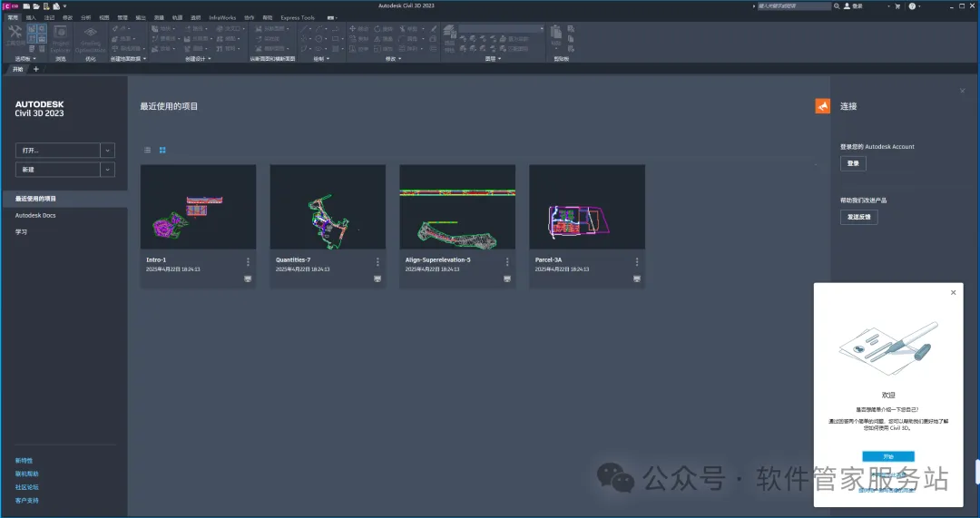Image resolution: width=980 pixels, height=518 pixels.
Task: Open the 工具空间 Toolspace icon
Action: point(15,35)
